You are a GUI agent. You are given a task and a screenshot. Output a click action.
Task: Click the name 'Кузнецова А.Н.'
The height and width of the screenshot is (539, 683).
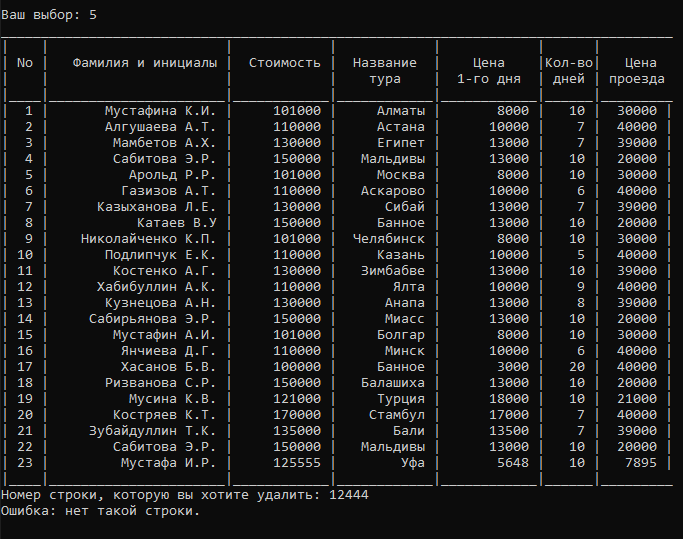tap(160, 303)
